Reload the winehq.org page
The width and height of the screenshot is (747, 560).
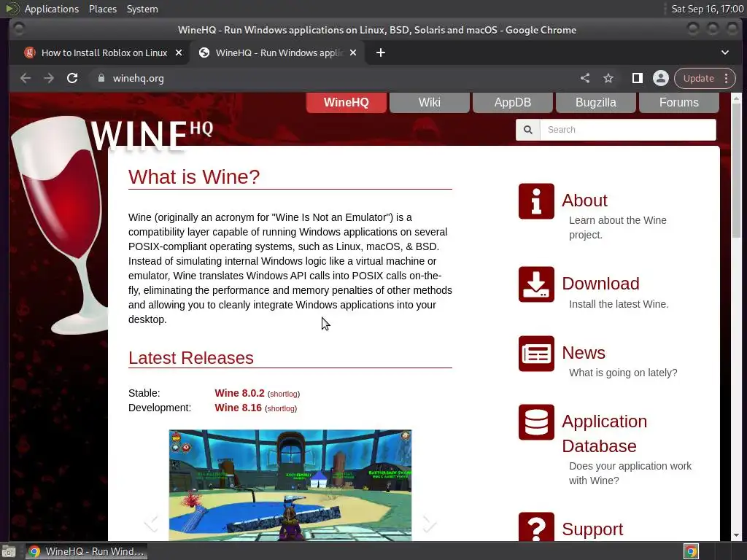coord(72,78)
